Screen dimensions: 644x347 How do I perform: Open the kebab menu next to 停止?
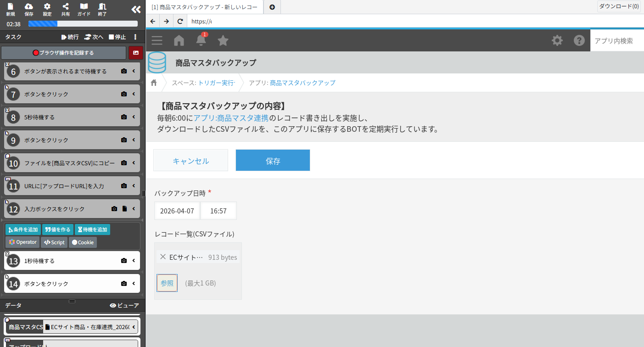(x=134, y=37)
